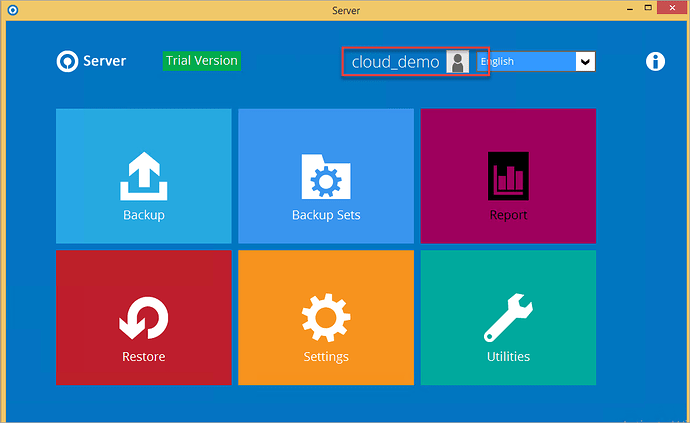The height and width of the screenshot is (423, 690).
Task: Expand the language list with the arrow
Action: tap(585, 61)
